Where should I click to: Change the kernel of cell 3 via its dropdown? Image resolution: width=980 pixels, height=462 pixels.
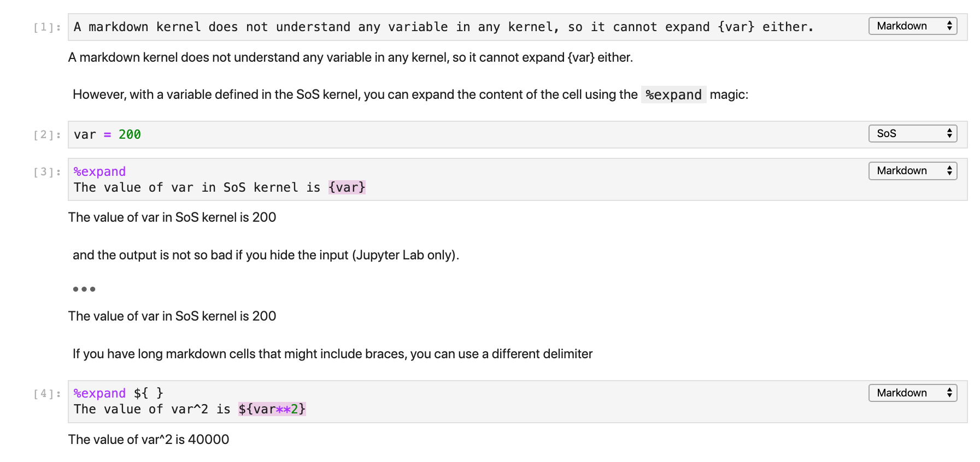coord(912,171)
